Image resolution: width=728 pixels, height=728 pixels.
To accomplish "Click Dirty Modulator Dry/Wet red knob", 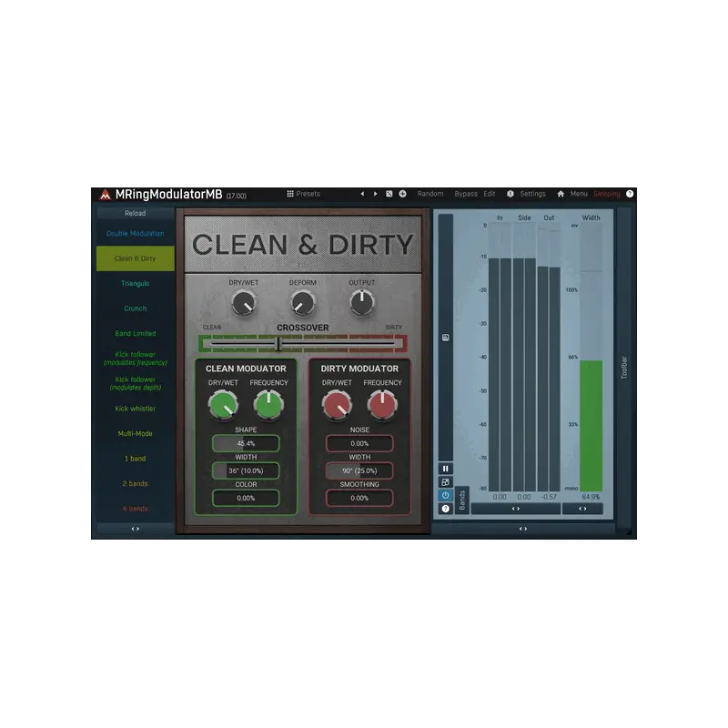I will [x=337, y=405].
